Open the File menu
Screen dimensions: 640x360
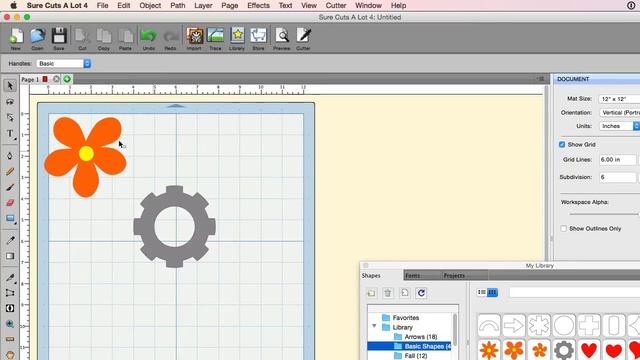(102, 6)
